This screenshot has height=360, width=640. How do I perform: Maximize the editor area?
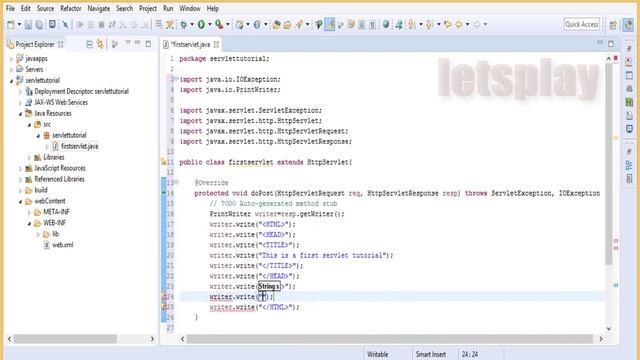(611, 43)
